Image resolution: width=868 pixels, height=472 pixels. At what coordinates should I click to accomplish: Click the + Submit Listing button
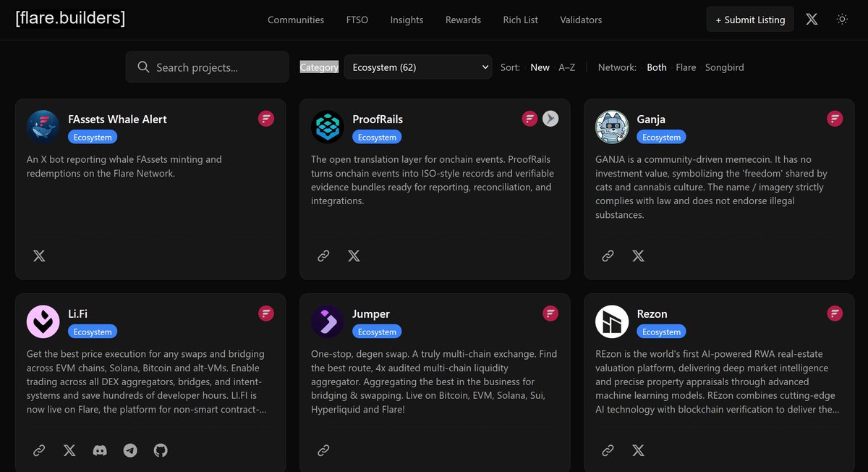(750, 20)
